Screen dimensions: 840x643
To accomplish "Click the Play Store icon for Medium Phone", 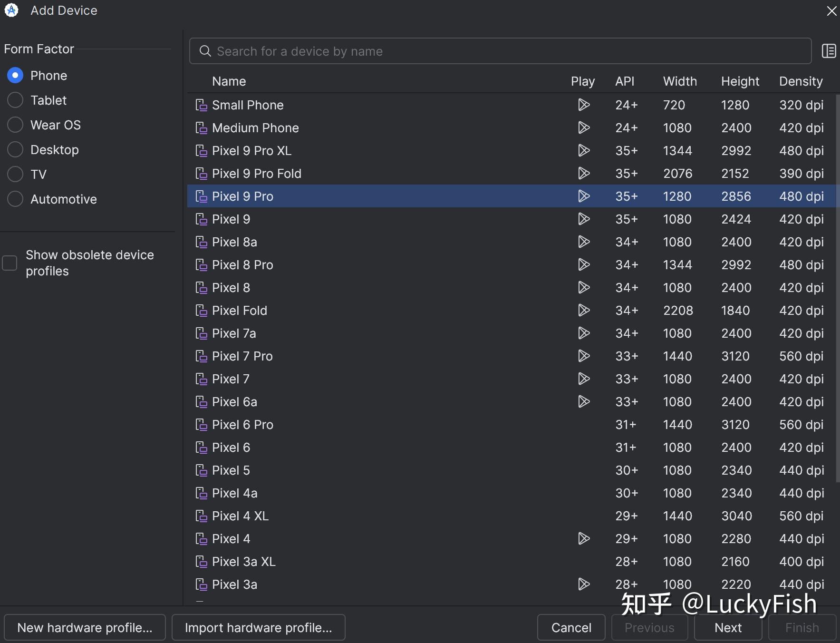I will tap(583, 127).
